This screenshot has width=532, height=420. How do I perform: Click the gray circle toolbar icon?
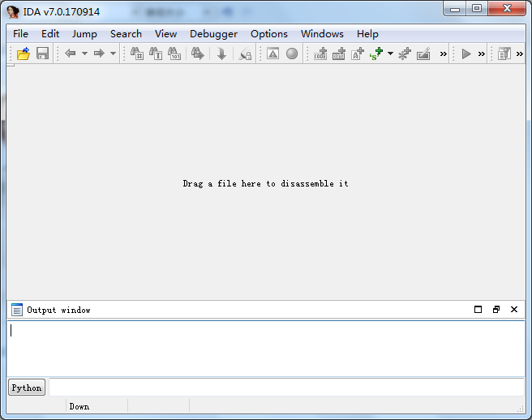tap(292, 54)
